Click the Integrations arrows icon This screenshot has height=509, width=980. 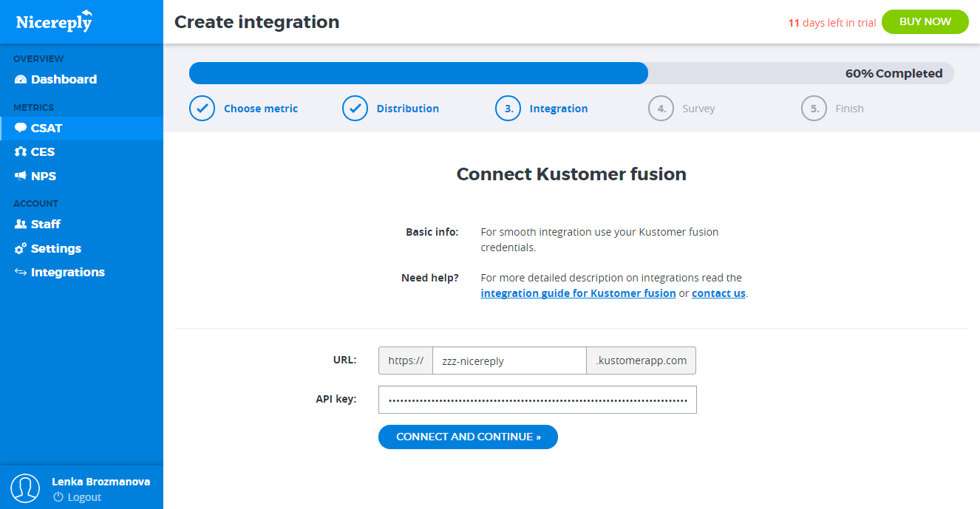click(21, 272)
